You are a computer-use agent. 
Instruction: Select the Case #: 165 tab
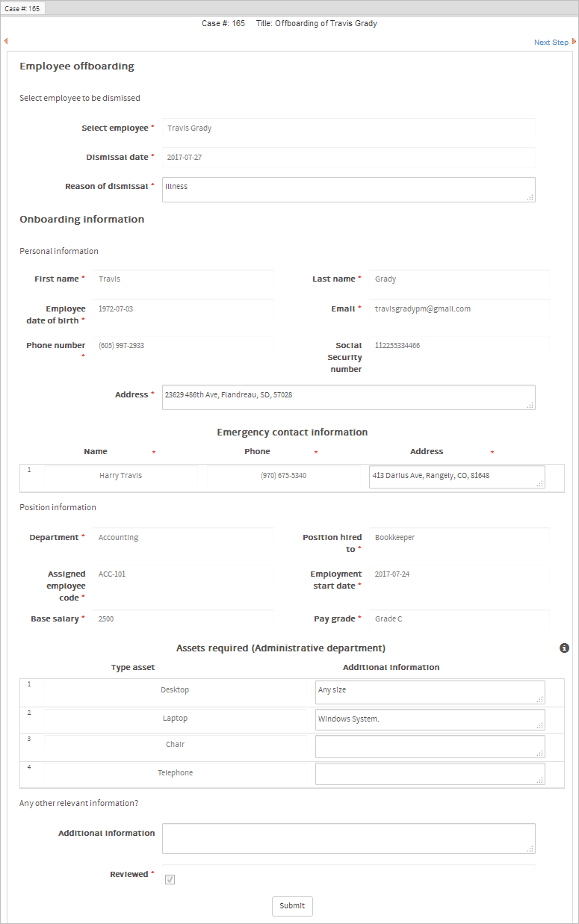[x=22, y=8]
